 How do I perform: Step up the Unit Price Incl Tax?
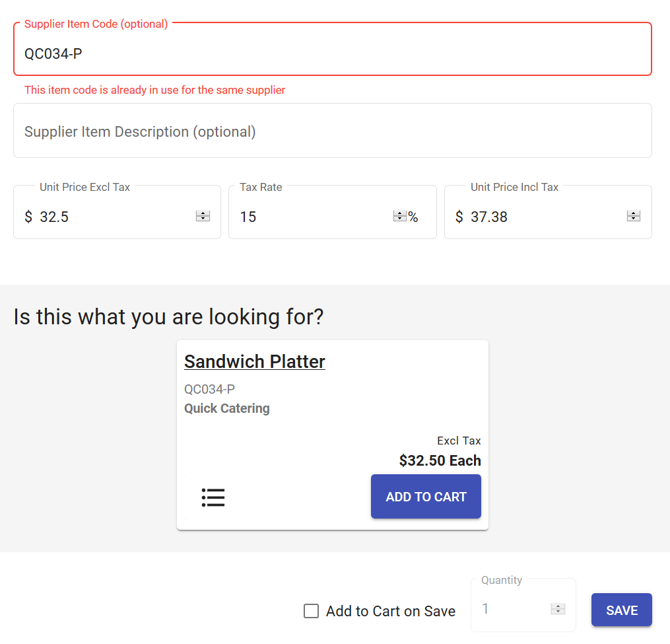point(634,213)
